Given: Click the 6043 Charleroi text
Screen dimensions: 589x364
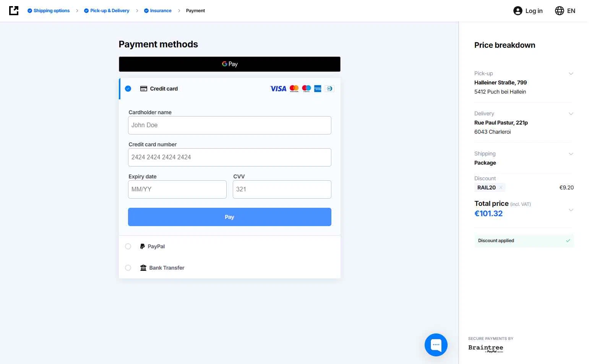Looking at the screenshot, I should tap(492, 132).
